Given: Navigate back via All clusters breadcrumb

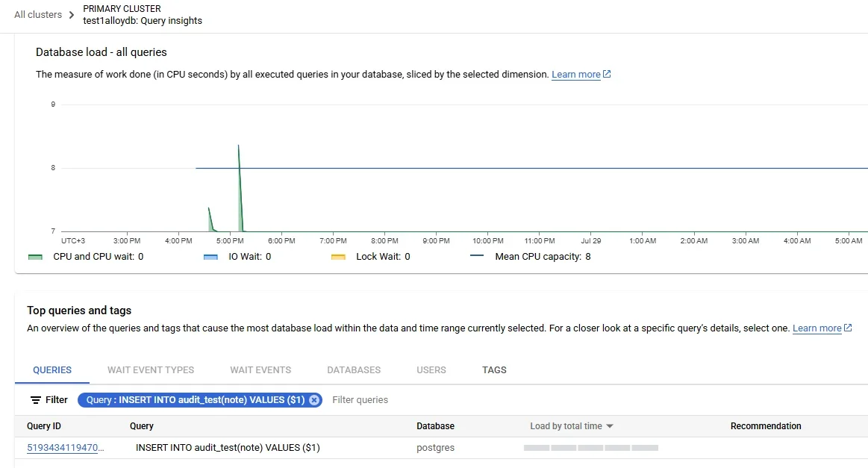Looking at the screenshot, I should [36, 14].
